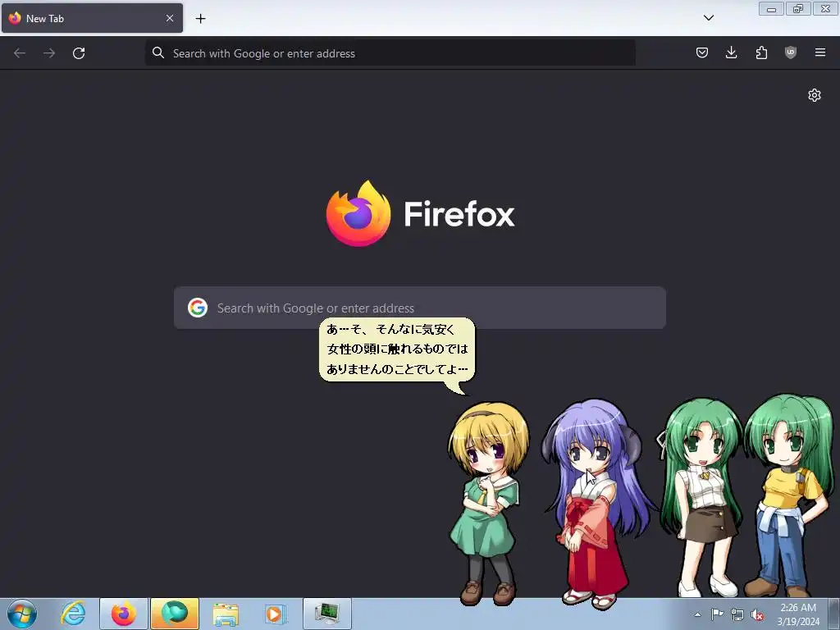Close the New Tab tab
This screenshot has width=840, height=630.
click(170, 18)
